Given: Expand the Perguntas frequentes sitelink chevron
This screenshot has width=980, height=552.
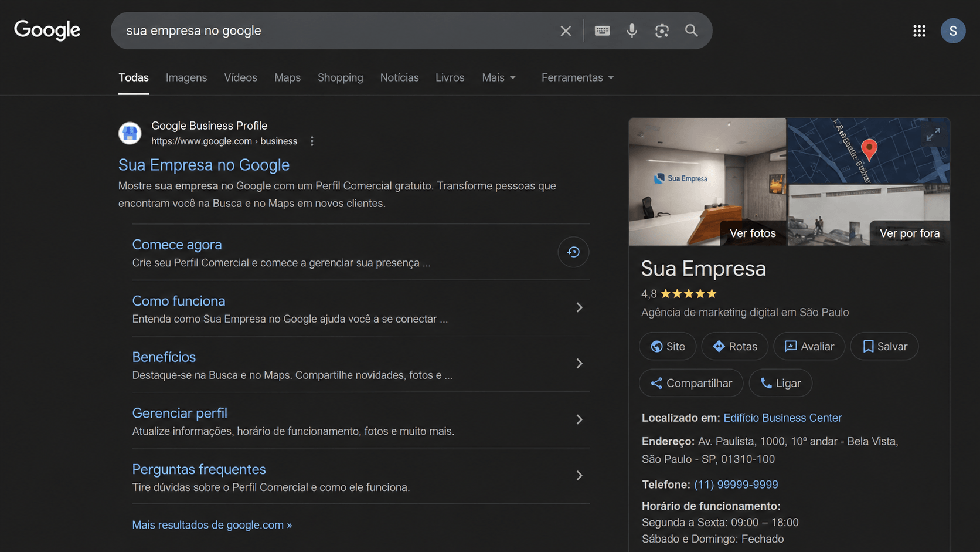Looking at the screenshot, I should click(x=579, y=476).
